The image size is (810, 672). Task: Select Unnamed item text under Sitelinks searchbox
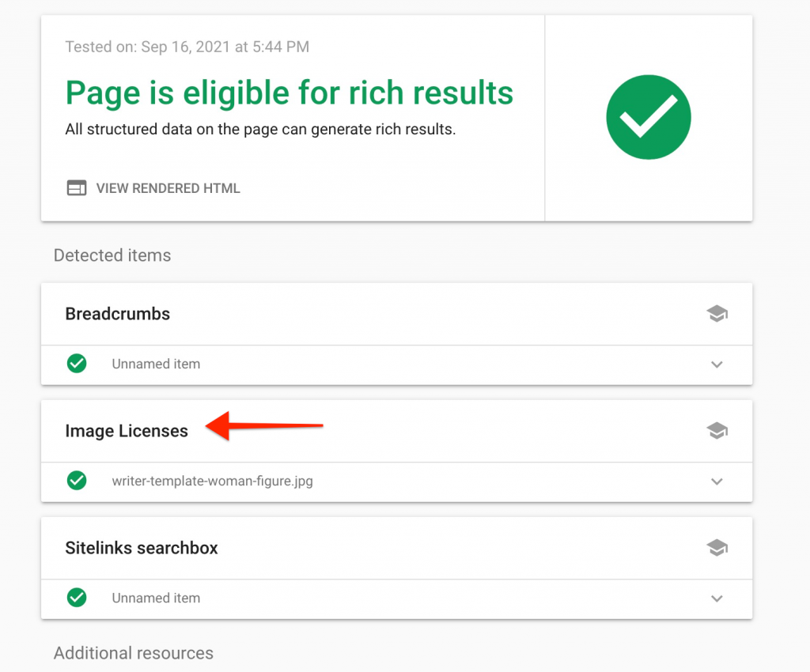156,598
